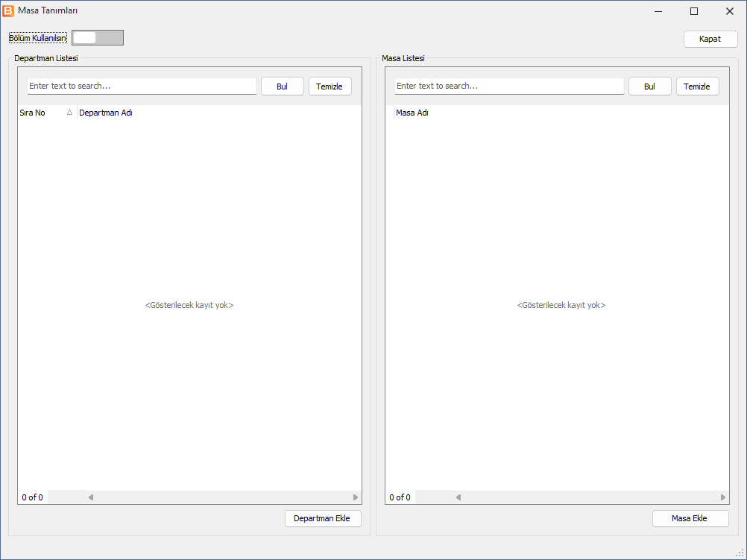Viewport: 747px width, 560px height.
Task: Click the Masa Tanımları app icon
Action: pos(9,10)
